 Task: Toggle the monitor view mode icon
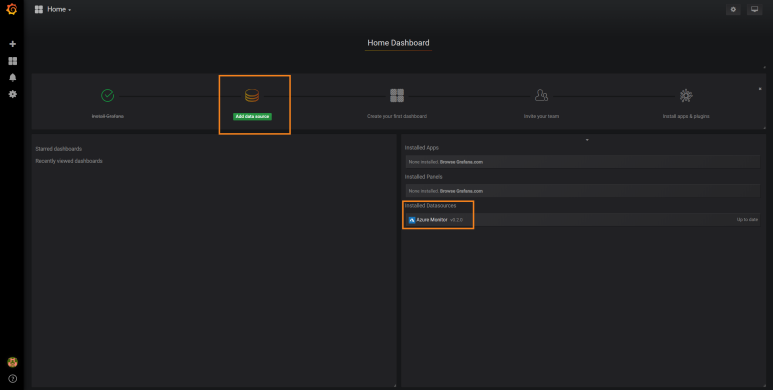coord(754,9)
